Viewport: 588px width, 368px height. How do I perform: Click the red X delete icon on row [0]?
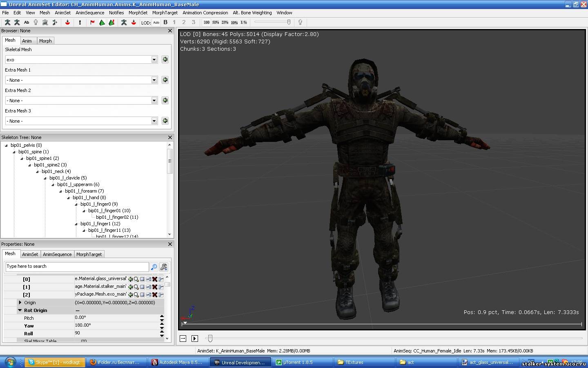[x=155, y=279]
